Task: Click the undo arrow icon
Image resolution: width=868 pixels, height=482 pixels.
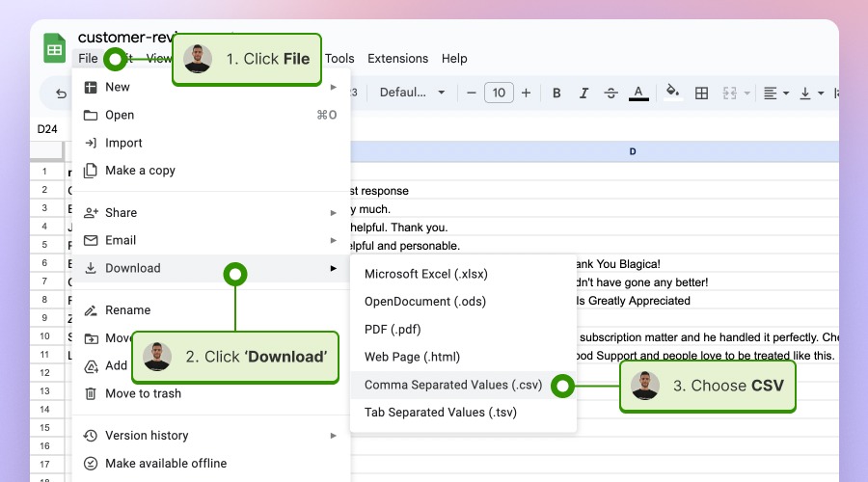Action: [62, 94]
